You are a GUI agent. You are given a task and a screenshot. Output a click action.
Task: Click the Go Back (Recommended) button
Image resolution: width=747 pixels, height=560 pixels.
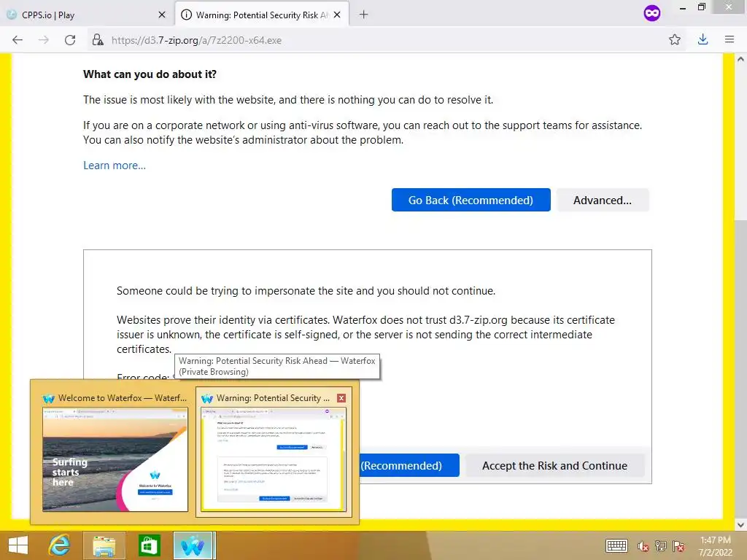(x=471, y=200)
